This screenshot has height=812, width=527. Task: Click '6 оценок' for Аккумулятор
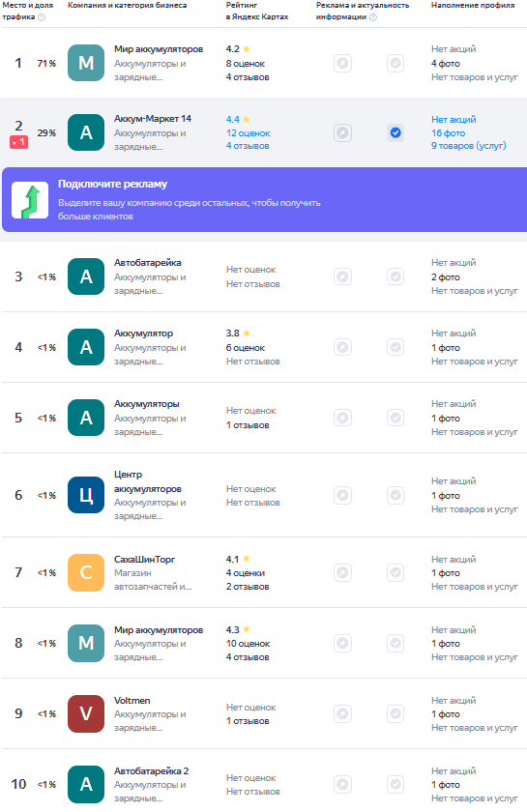point(245,347)
